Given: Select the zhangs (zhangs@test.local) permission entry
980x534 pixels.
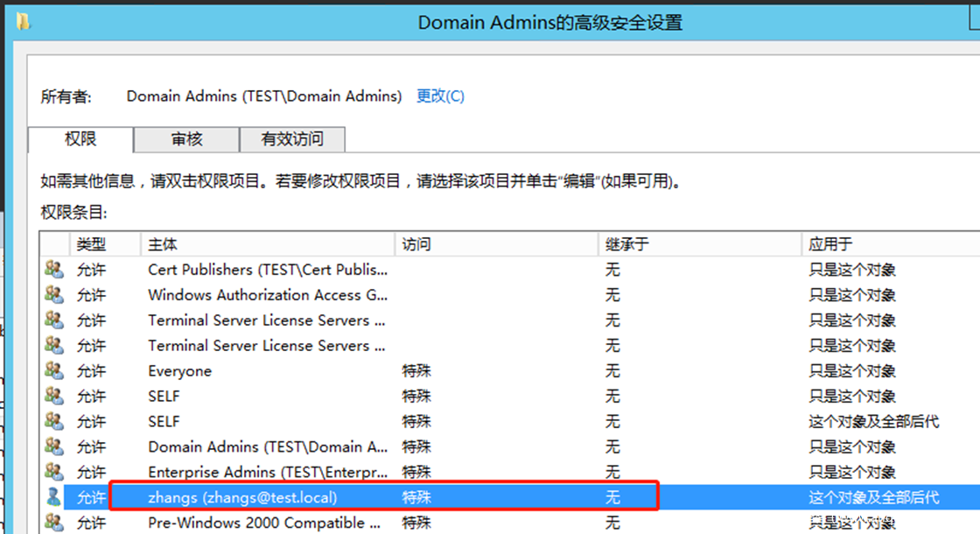Looking at the screenshot, I should (x=242, y=497).
